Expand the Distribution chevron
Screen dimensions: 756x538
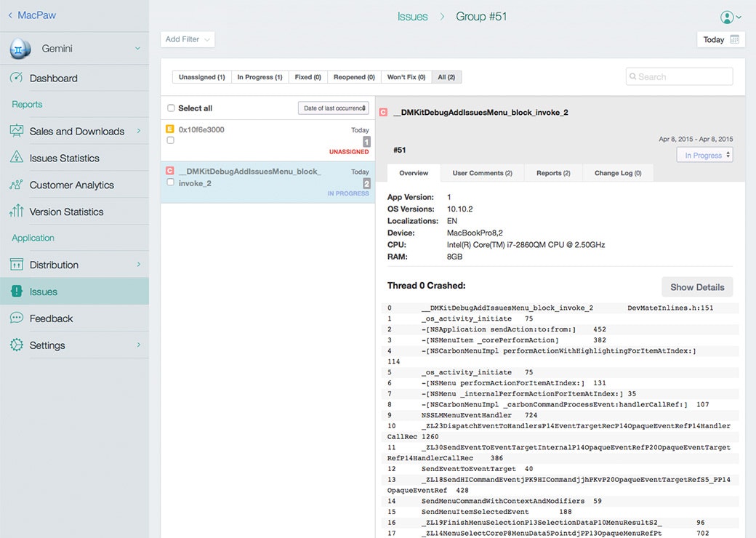click(139, 264)
